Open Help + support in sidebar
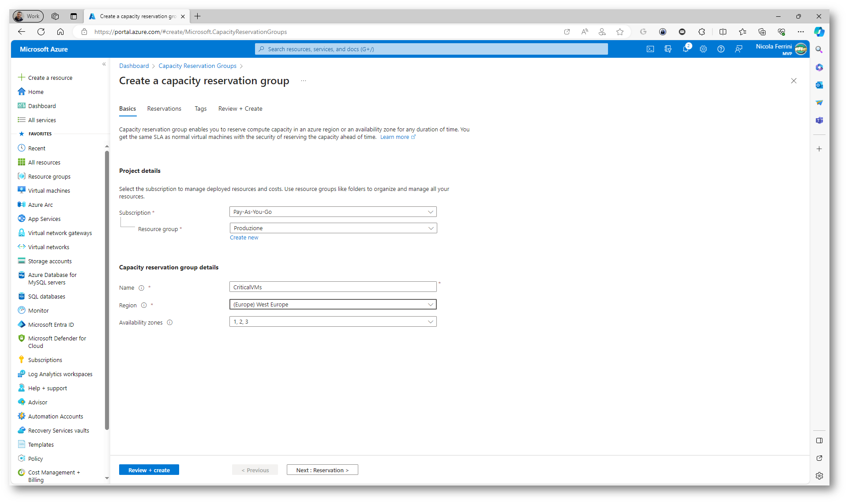This screenshot has height=504, width=848. (47, 388)
